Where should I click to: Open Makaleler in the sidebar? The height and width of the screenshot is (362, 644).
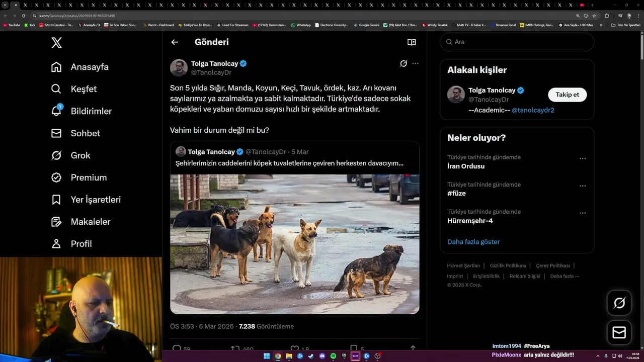tap(80, 222)
